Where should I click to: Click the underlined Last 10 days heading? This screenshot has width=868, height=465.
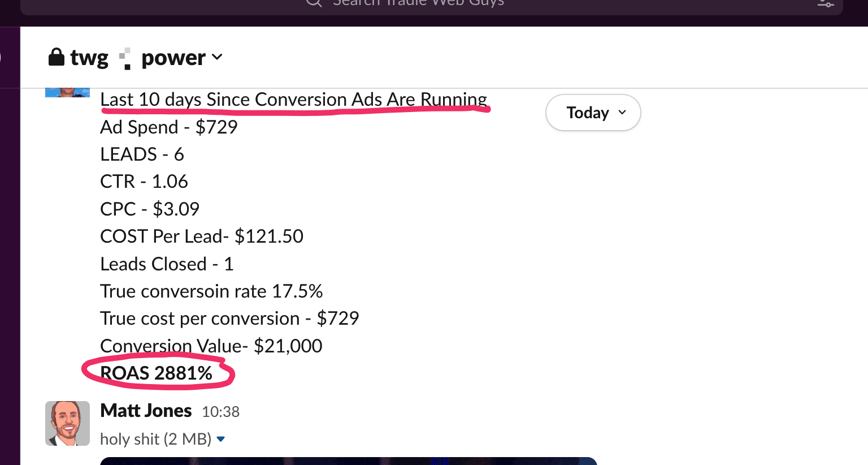(293, 100)
